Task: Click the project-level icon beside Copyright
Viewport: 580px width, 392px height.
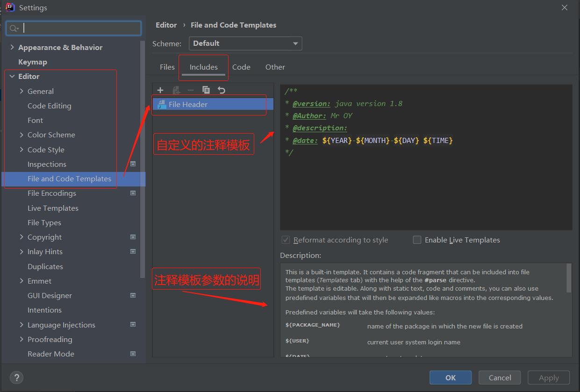Action: pos(133,237)
